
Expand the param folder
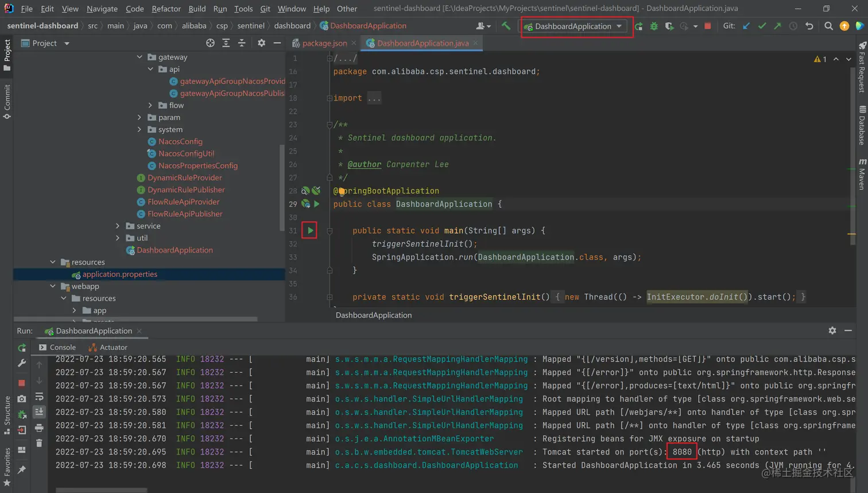pos(139,117)
